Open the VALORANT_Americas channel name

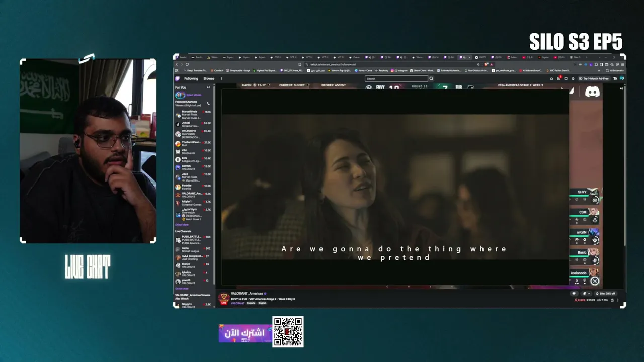pyautogui.click(x=247, y=294)
